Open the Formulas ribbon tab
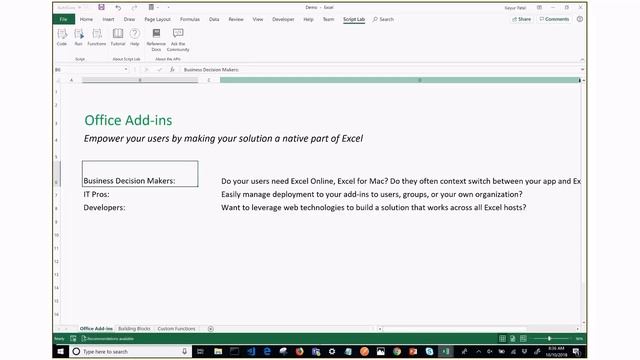This screenshot has height=360, width=640. click(x=190, y=19)
